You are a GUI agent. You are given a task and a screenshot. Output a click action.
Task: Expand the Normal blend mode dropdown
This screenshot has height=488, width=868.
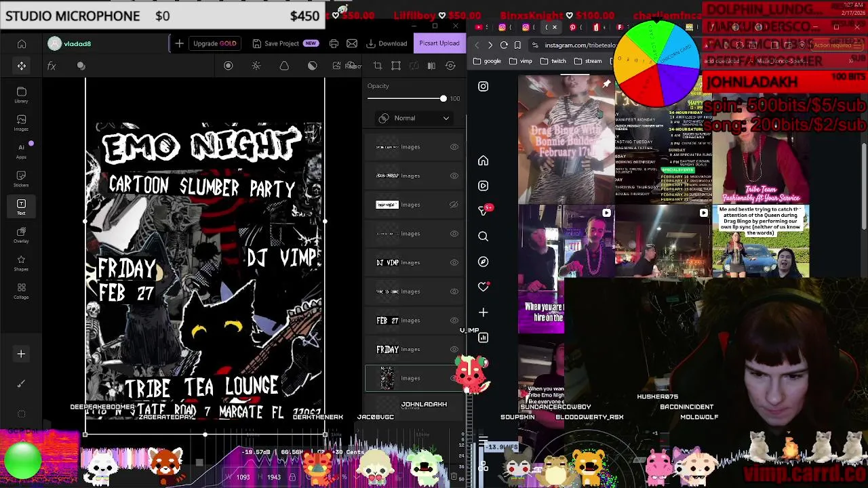(x=414, y=118)
